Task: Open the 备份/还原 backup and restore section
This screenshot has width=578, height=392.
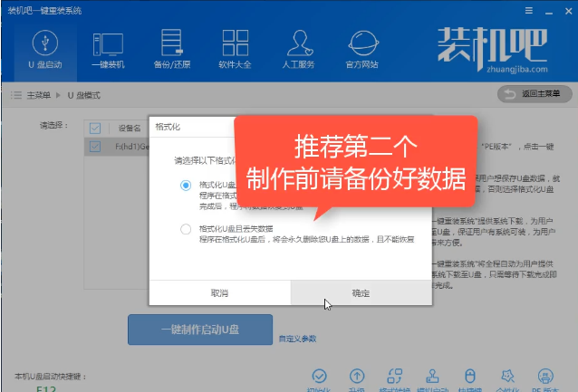Action: pyautogui.click(x=171, y=50)
